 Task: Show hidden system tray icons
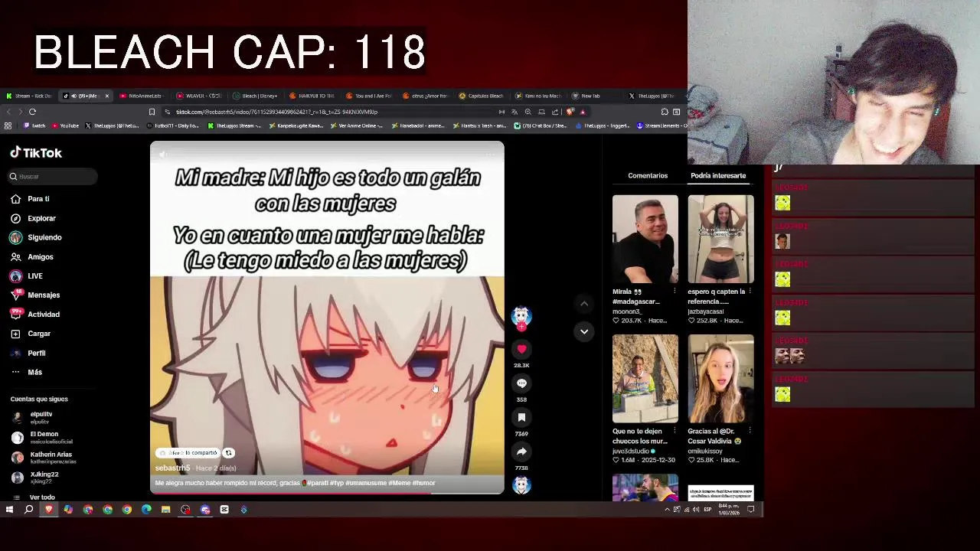point(667,510)
